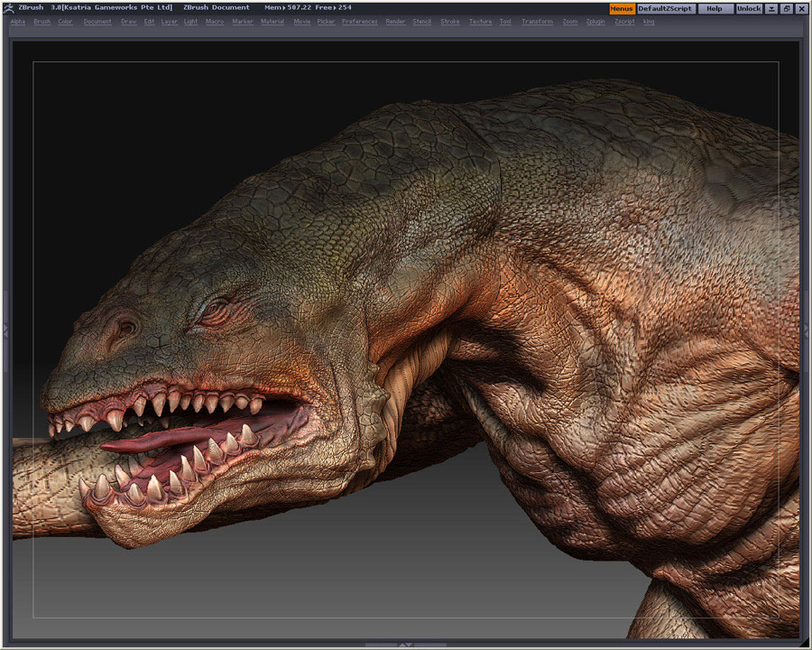Click the DefaultZScript button

(x=666, y=9)
